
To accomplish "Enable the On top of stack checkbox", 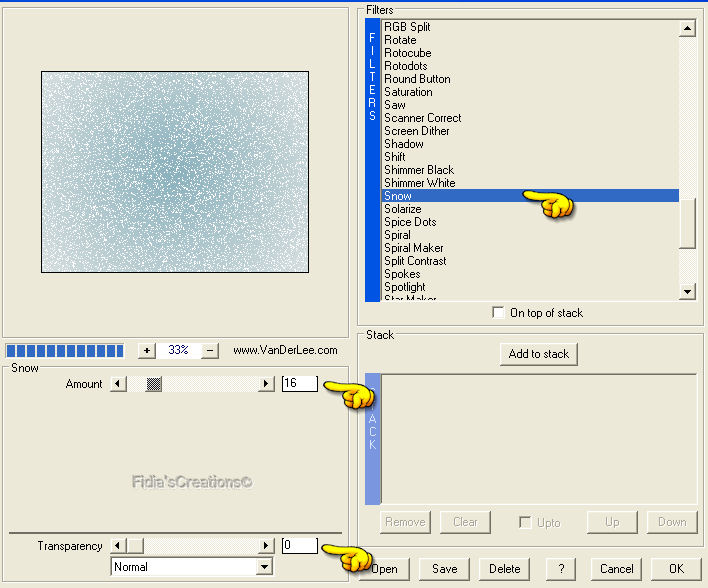I will click(499, 313).
